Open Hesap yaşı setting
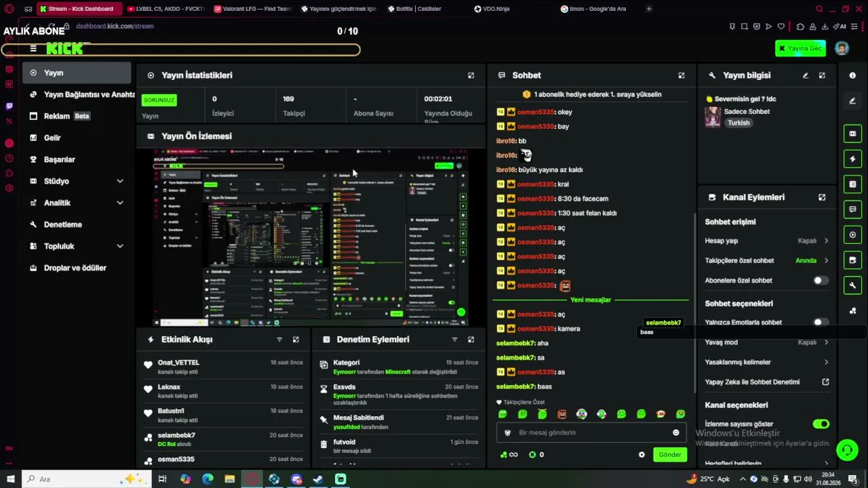 click(767, 241)
